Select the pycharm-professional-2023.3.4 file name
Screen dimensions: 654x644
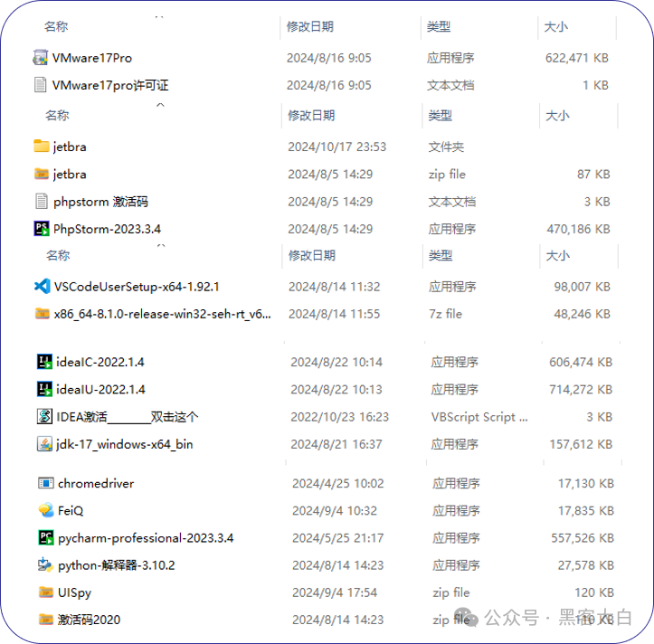pyautogui.click(x=146, y=538)
